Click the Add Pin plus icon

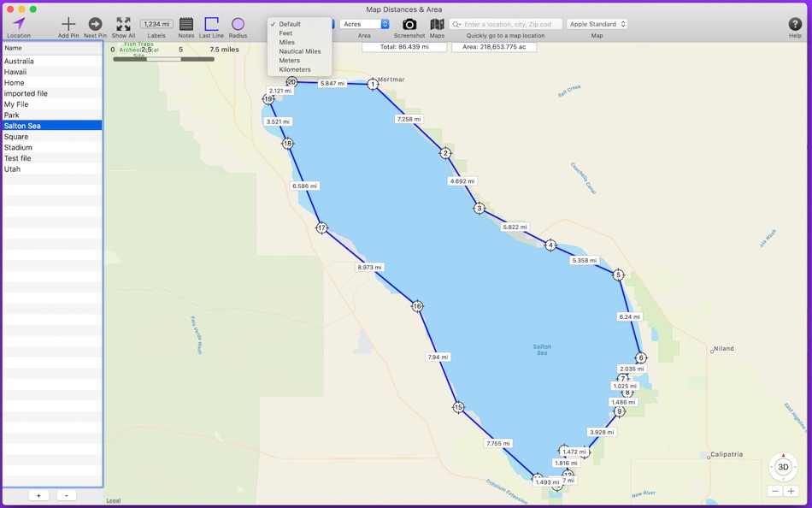click(68, 24)
